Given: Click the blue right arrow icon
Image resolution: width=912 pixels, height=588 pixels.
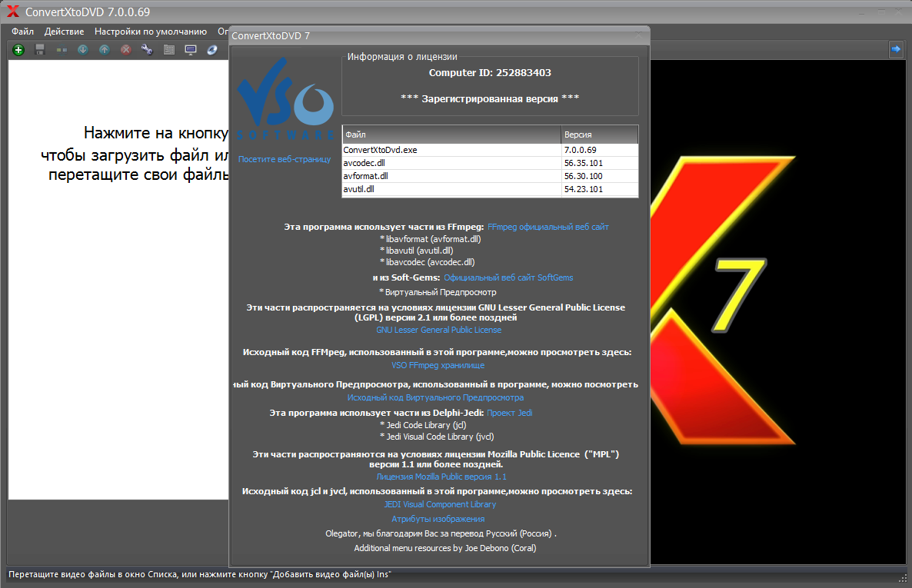Looking at the screenshot, I should 896,49.
